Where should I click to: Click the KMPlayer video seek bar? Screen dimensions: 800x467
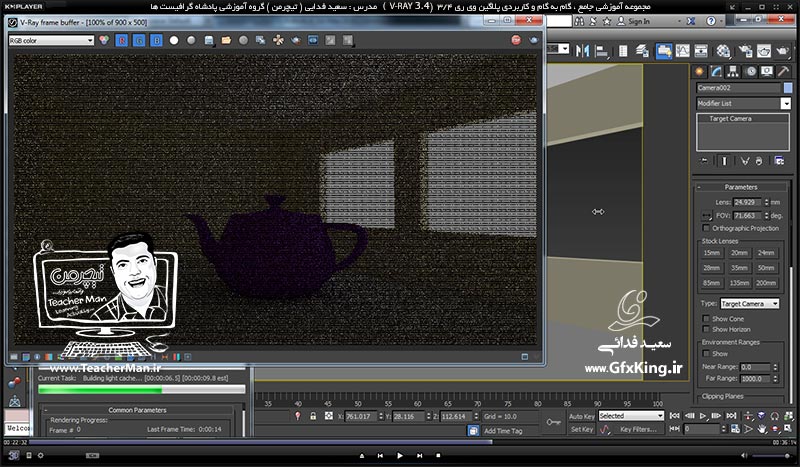click(x=398, y=443)
